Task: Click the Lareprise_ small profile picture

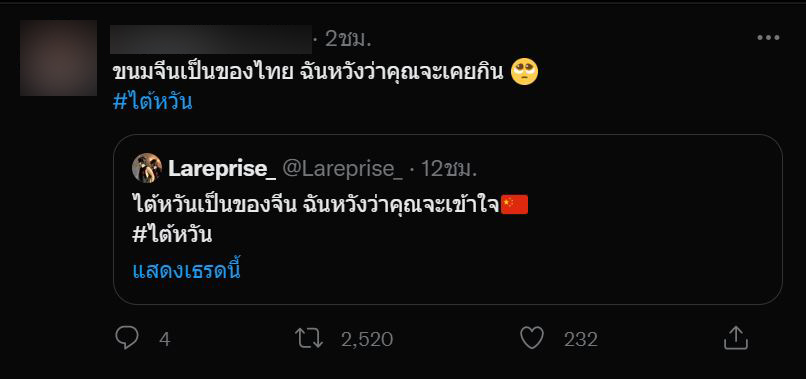Action: coord(147,168)
